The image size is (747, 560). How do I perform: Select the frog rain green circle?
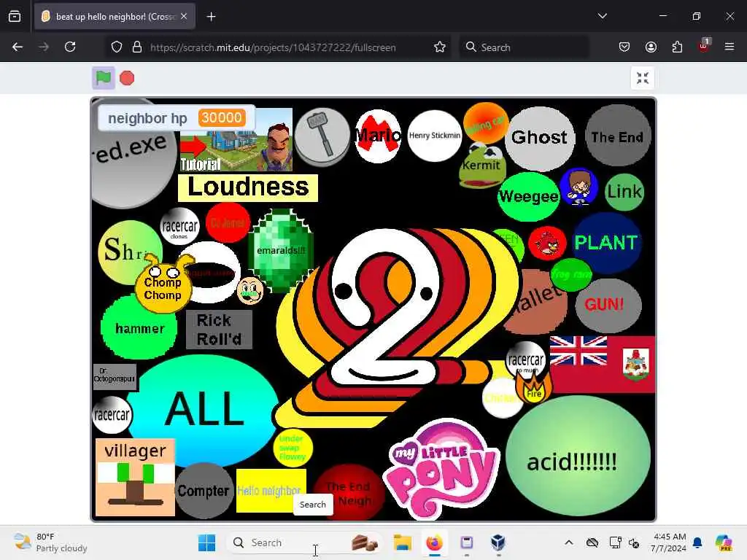[x=570, y=275]
